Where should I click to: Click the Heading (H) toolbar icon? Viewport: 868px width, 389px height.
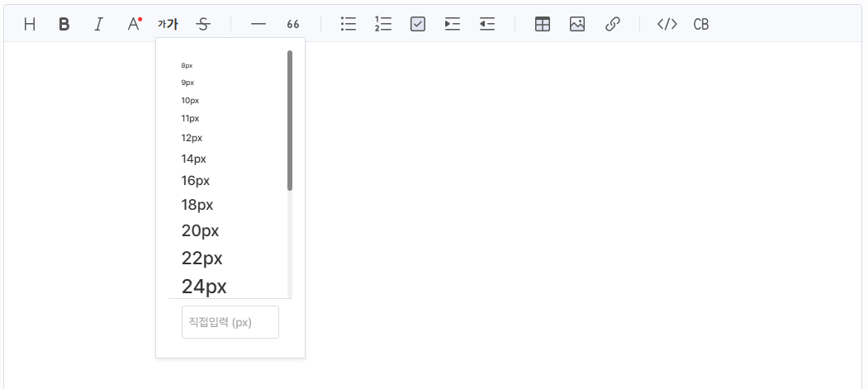(x=30, y=24)
